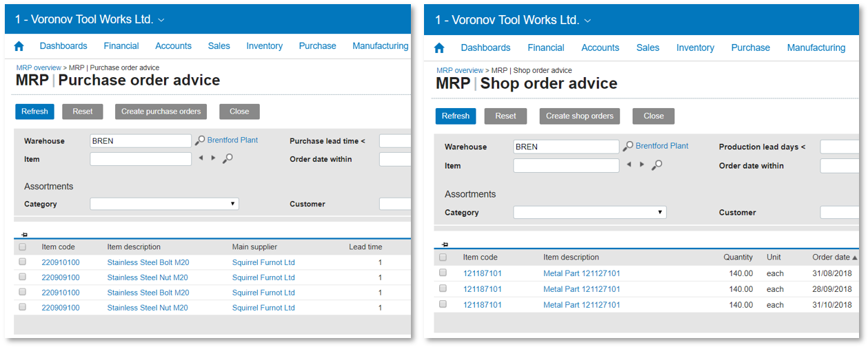
Task: Tick select-all checkbox in shop order table header
Action: click(x=443, y=257)
